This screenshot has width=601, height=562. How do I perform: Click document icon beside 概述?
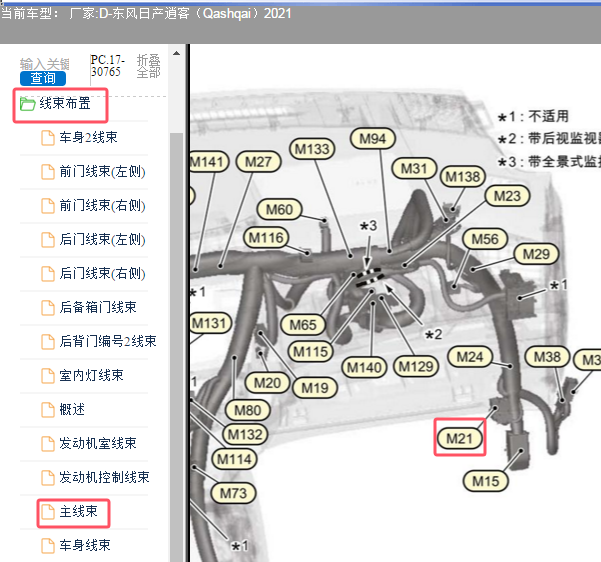point(48,410)
